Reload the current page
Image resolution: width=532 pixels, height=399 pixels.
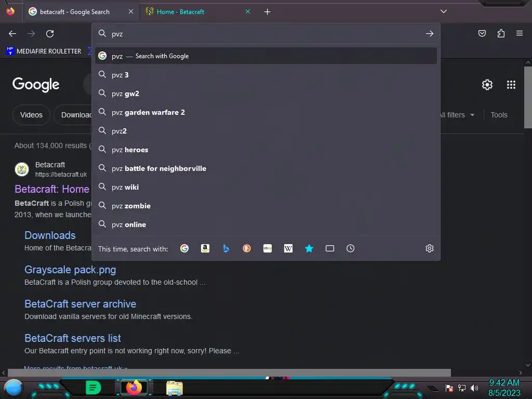point(50,34)
